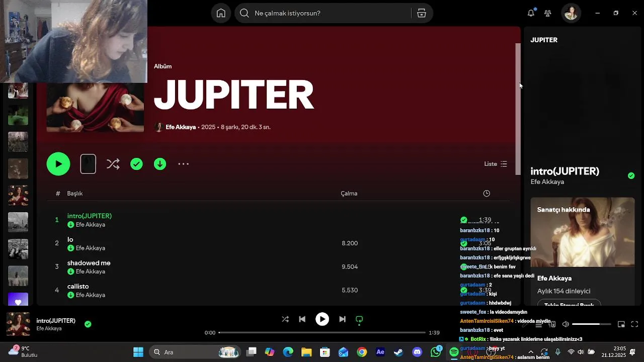The width and height of the screenshot is (644, 362).
Task: Adjust the volume slider
Action: coord(592,324)
